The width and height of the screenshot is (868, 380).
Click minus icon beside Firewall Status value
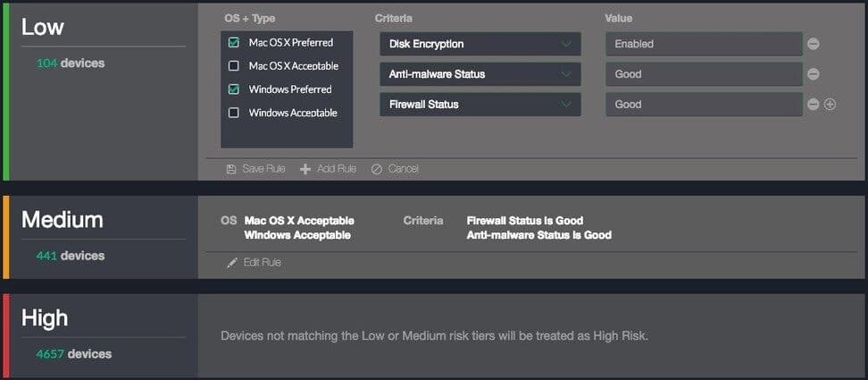(x=813, y=105)
